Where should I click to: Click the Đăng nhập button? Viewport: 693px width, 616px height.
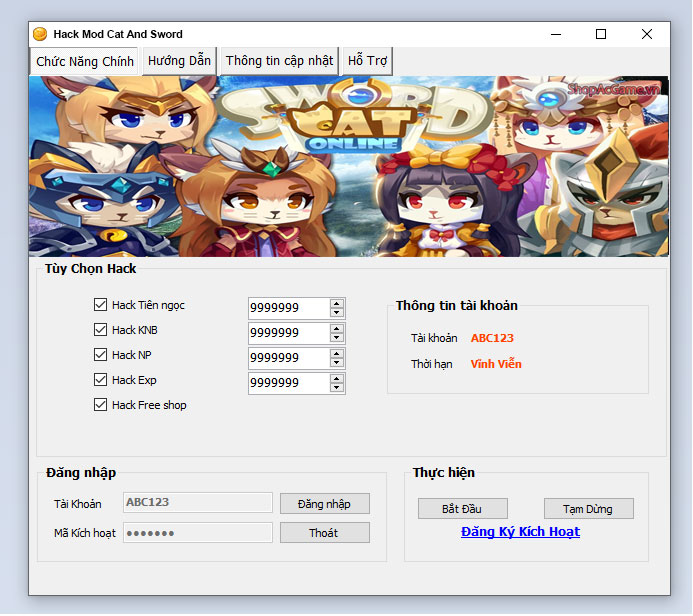point(325,504)
